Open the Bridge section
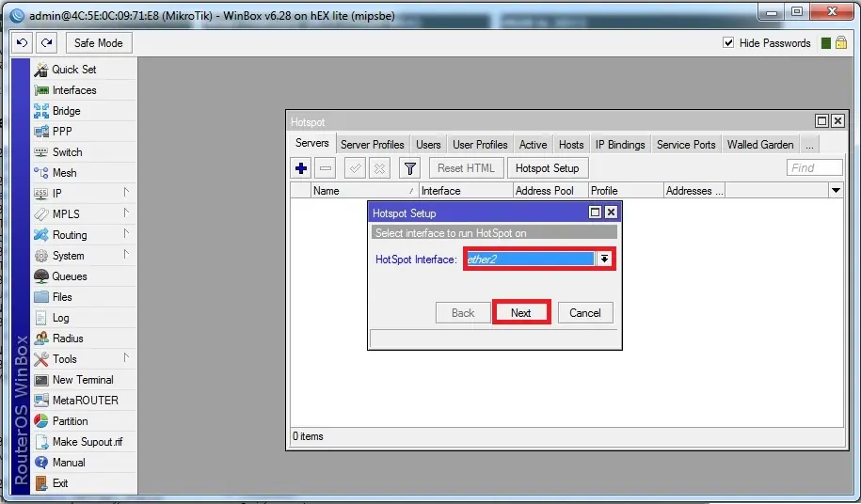The height and width of the screenshot is (504, 861). coord(84,111)
